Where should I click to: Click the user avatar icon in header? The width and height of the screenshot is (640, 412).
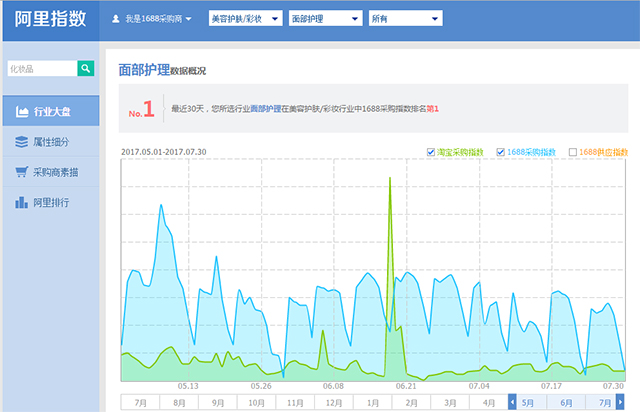[x=116, y=19]
